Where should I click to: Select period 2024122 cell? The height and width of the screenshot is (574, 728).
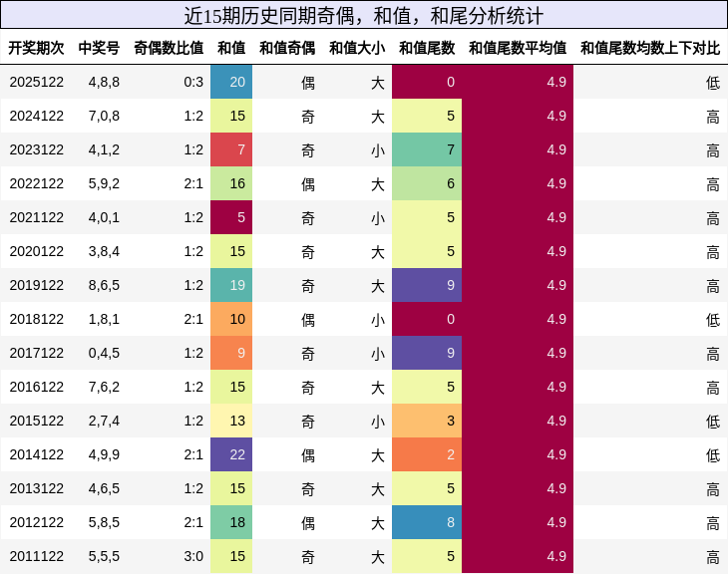36,116
